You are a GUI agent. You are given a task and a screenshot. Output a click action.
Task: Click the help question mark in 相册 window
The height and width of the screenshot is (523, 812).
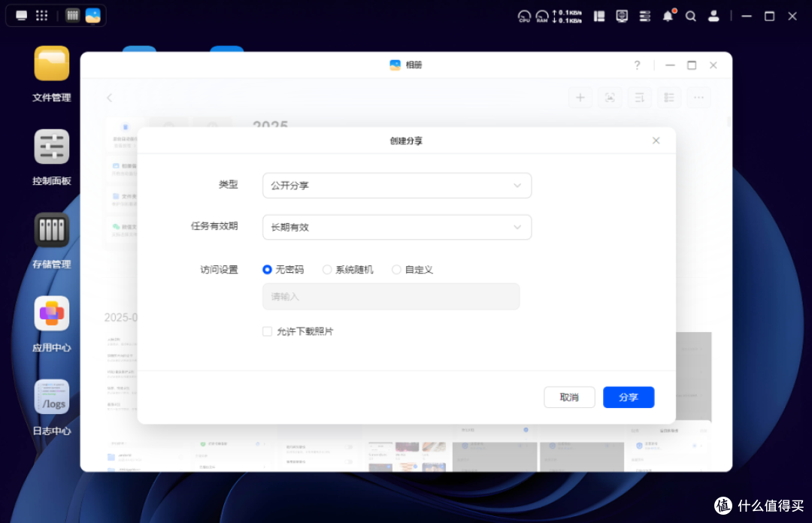(637, 65)
